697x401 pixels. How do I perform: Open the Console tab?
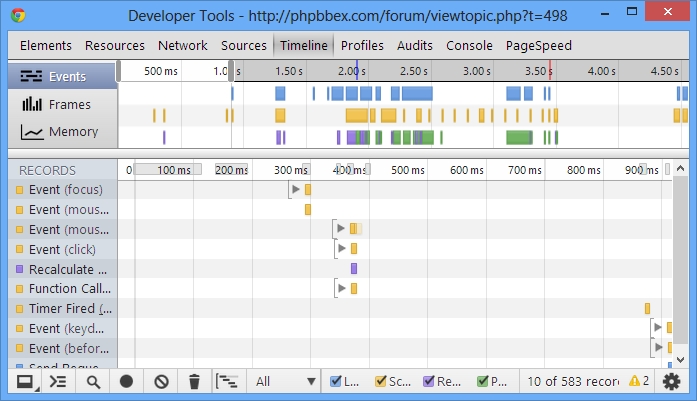tap(469, 45)
